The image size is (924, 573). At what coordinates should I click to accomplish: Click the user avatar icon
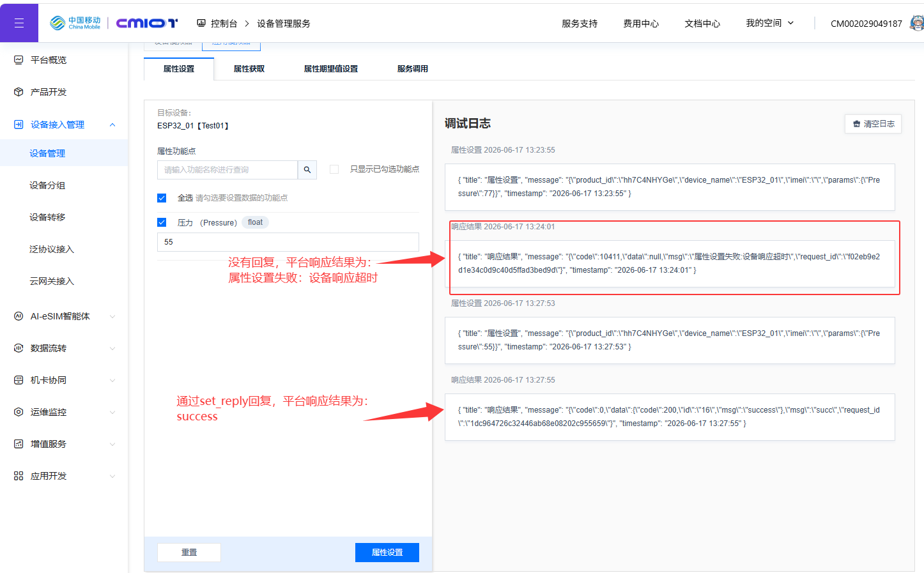pyautogui.click(x=917, y=23)
